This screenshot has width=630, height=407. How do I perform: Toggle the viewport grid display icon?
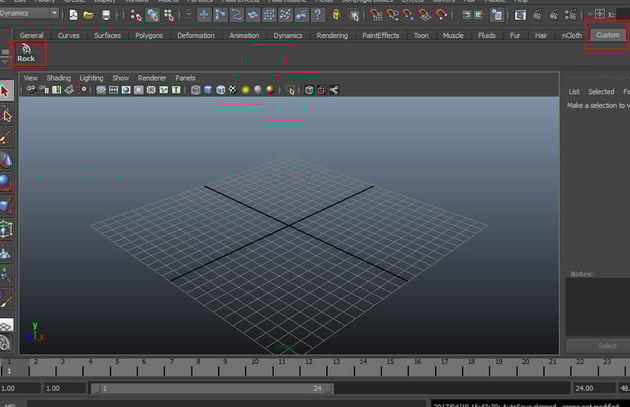pos(101,90)
